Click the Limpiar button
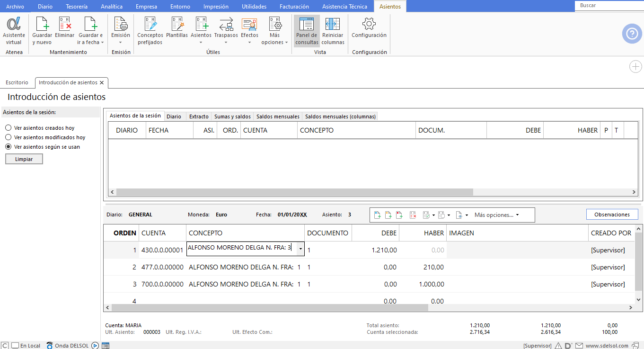 pos(24,160)
